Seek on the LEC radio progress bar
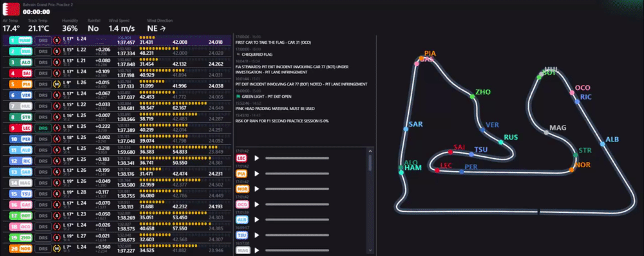The width and height of the screenshot is (644, 256). click(297, 158)
